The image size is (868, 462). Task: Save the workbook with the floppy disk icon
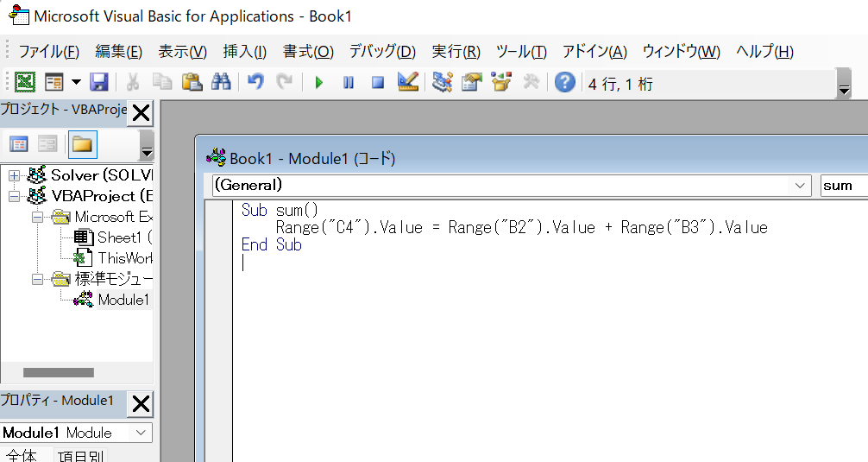[99, 82]
